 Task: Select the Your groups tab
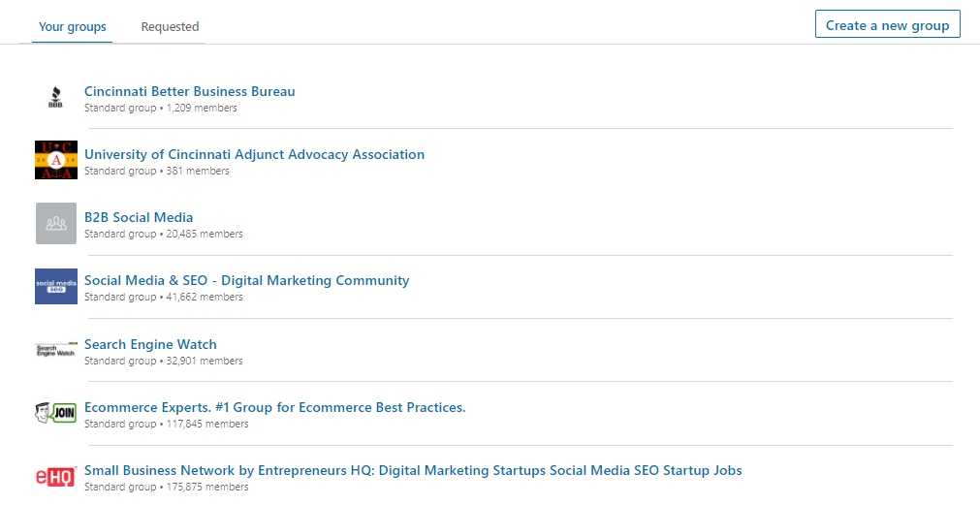coord(73,27)
